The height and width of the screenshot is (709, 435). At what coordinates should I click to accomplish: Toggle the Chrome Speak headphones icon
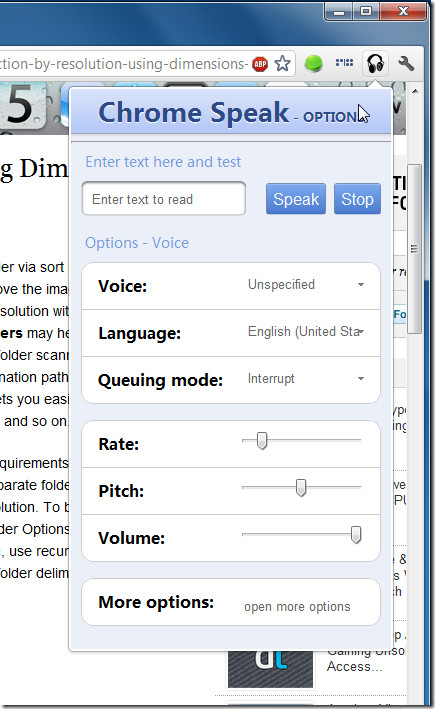coord(375,63)
